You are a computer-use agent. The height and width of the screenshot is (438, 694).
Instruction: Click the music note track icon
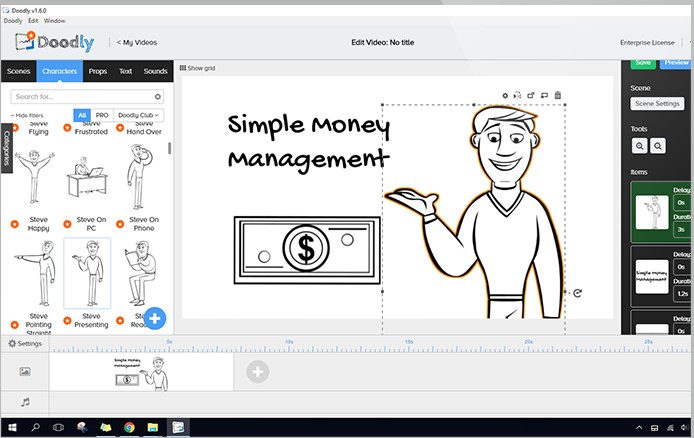25,402
